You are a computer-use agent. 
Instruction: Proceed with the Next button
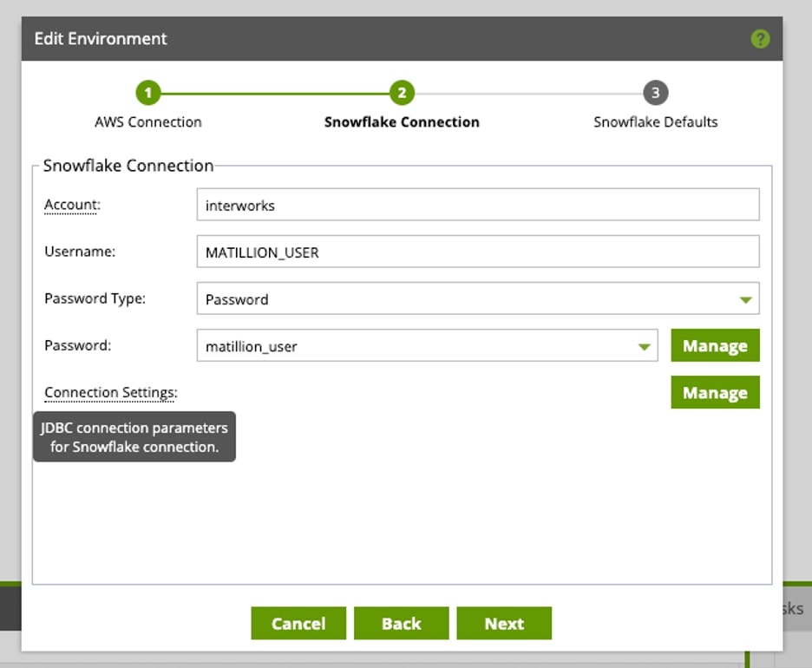504,623
